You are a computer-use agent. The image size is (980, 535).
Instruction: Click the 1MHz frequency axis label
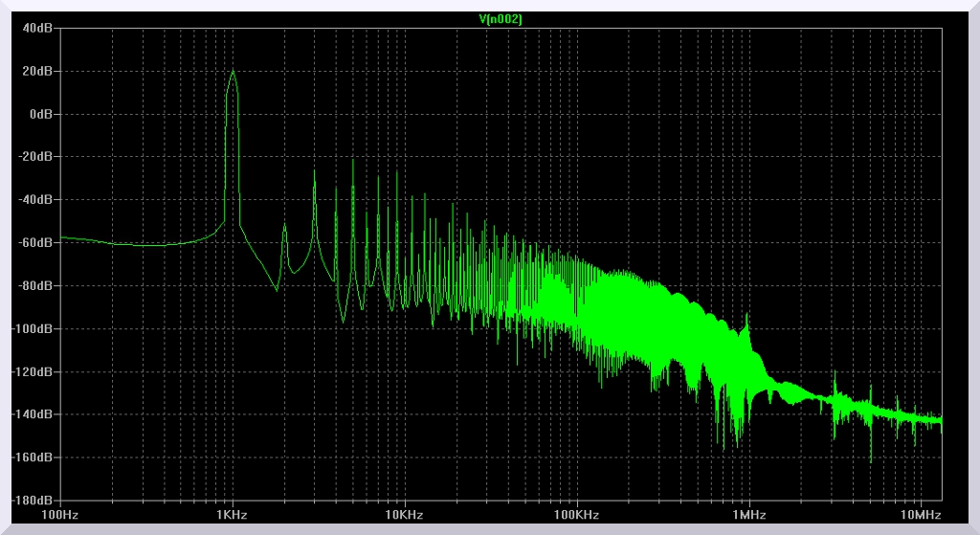748,515
